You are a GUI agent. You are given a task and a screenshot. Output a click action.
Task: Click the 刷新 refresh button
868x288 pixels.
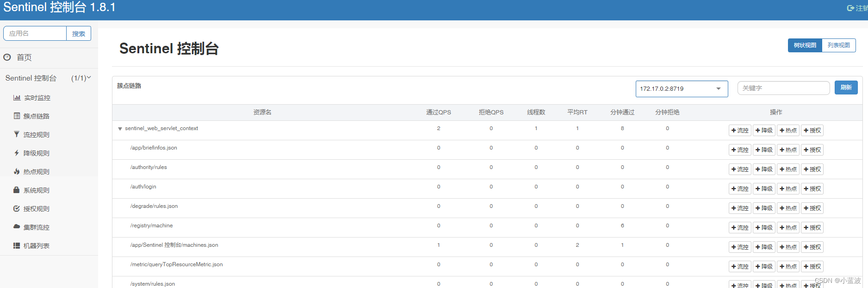(846, 88)
